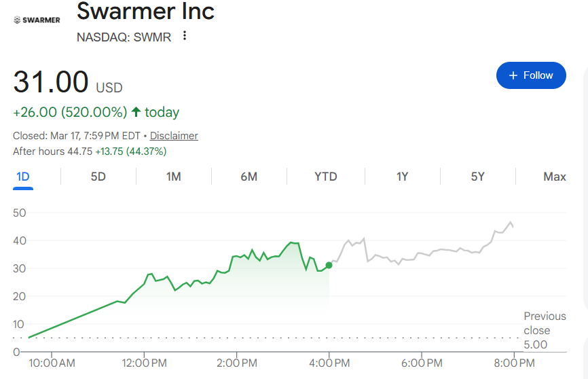The height and width of the screenshot is (379, 588).
Task: Switch to the 1M chart range
Action: [x=174, y=177]
